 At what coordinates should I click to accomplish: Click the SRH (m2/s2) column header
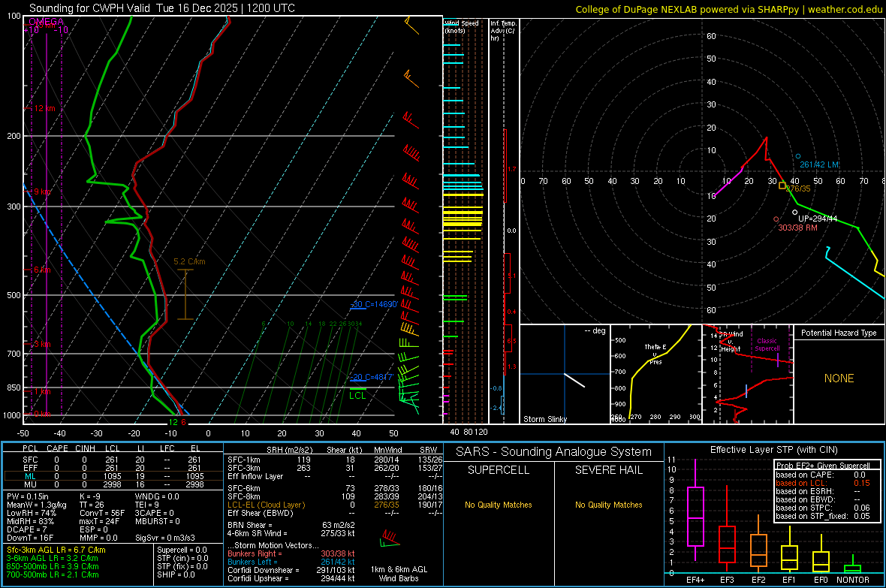pos(289,450)
